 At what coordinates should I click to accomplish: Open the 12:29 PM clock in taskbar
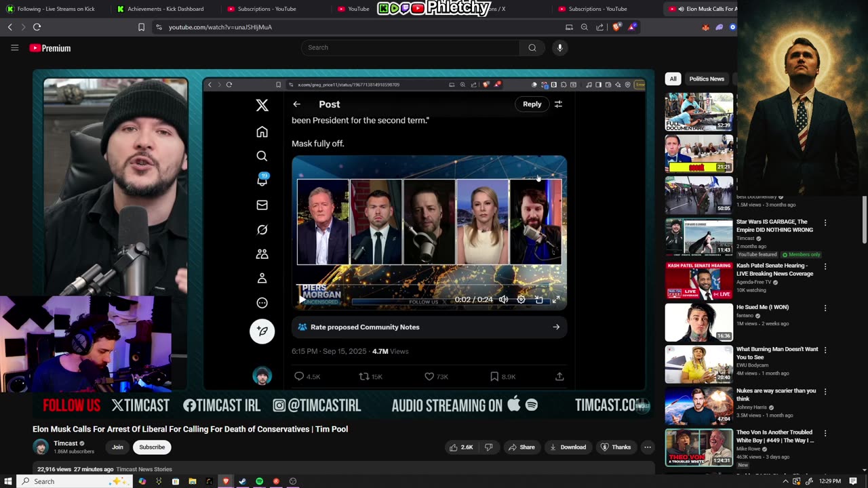(830, 481)
